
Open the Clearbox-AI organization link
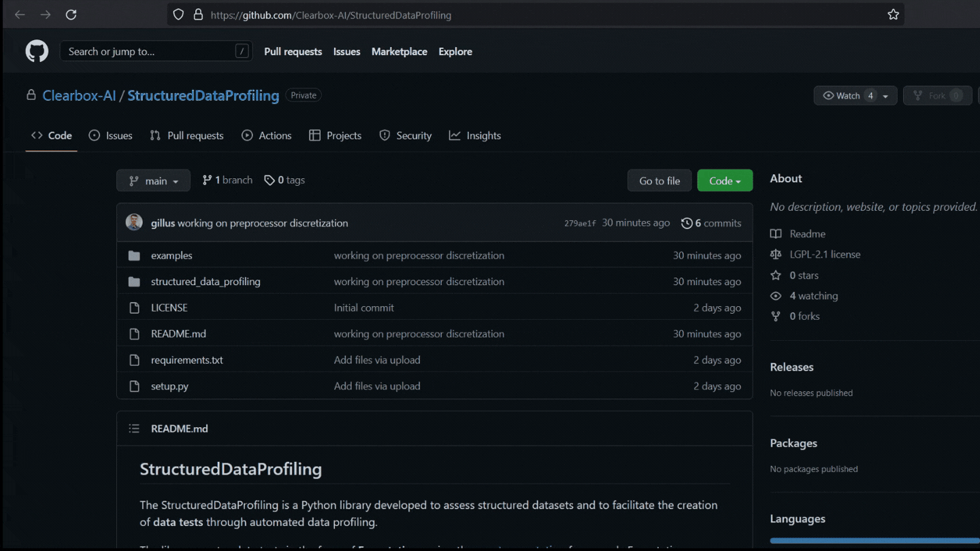pos(80,95)
